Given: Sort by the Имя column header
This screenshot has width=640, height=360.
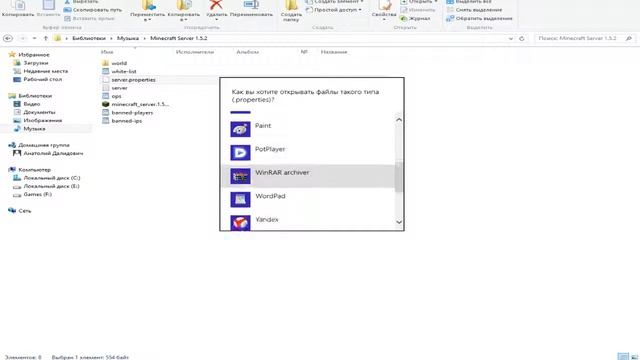Looking at the screenshot, I should [x=107, y=52].
